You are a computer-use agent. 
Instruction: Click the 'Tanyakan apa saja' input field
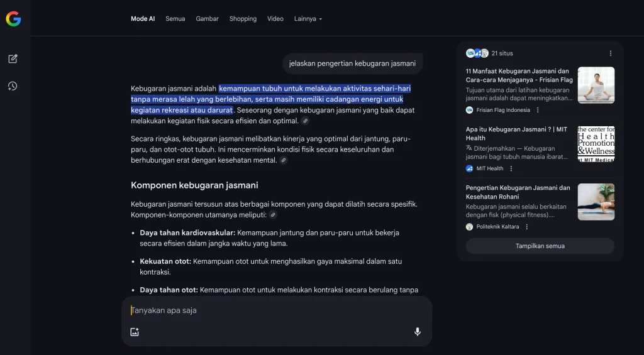[277, 310]
